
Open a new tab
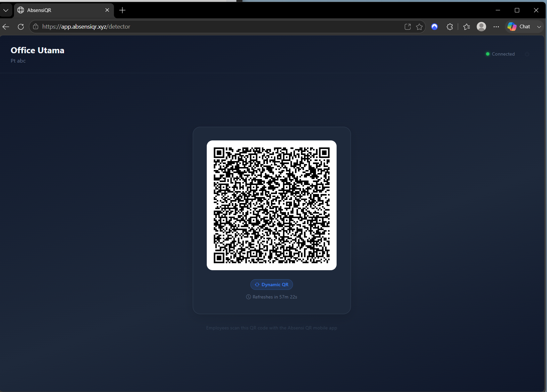[122, 10]
